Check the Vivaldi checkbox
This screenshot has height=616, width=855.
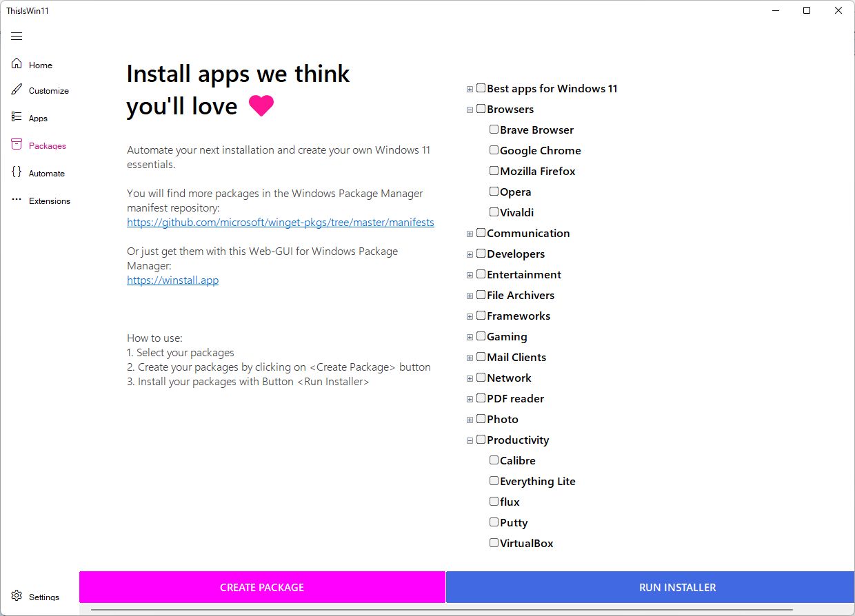pyautogui.click(x=494, y=212)
